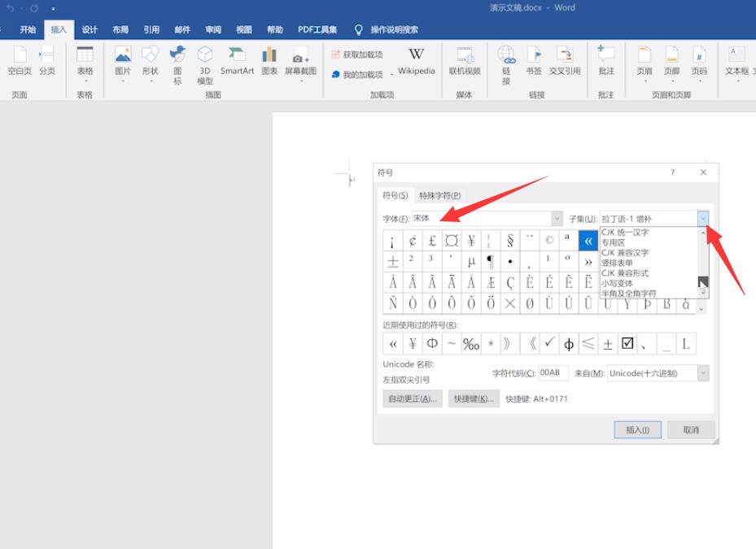Open Shortcut Key (快捷键) settings
Image resolution: width=756 pixels, height=549 pixels.
click(x=474, y=399)
